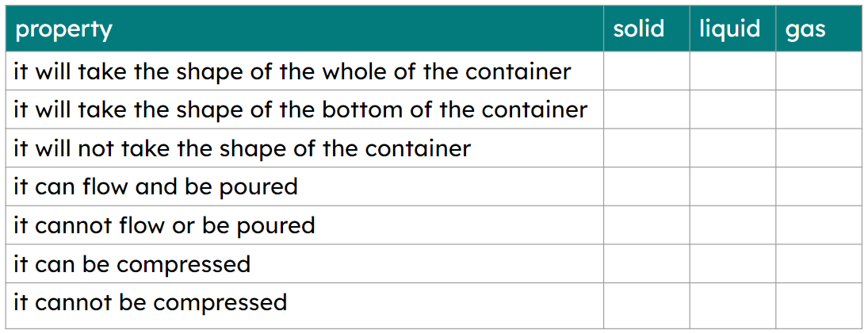Click the 'gas' column header

[805, 29]
